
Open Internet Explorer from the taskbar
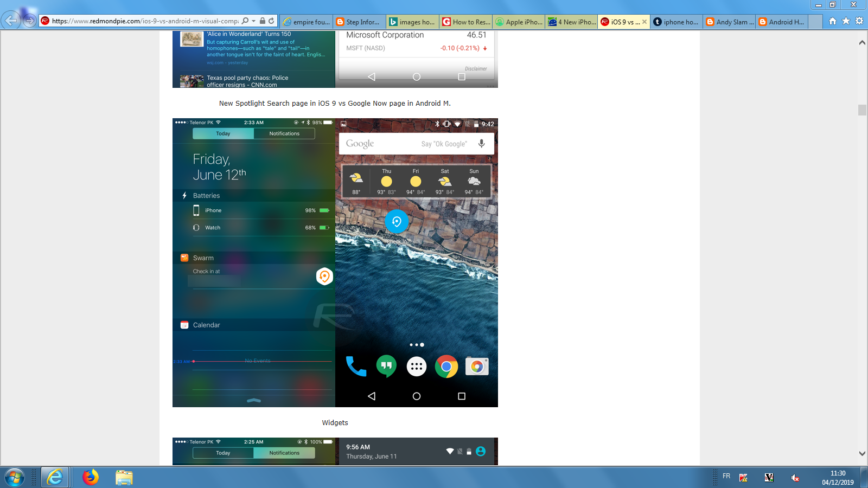click(x=55, y=477)
